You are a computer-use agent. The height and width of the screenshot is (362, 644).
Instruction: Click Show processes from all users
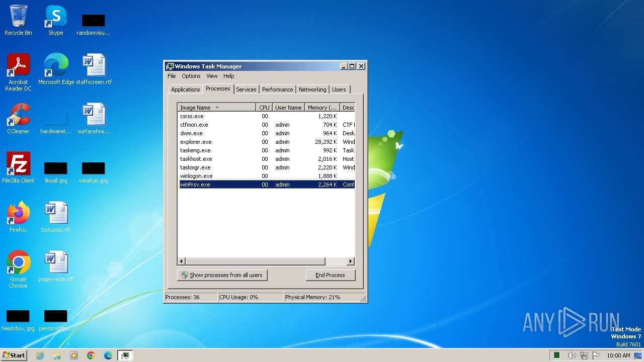click(x=222, y=275)
